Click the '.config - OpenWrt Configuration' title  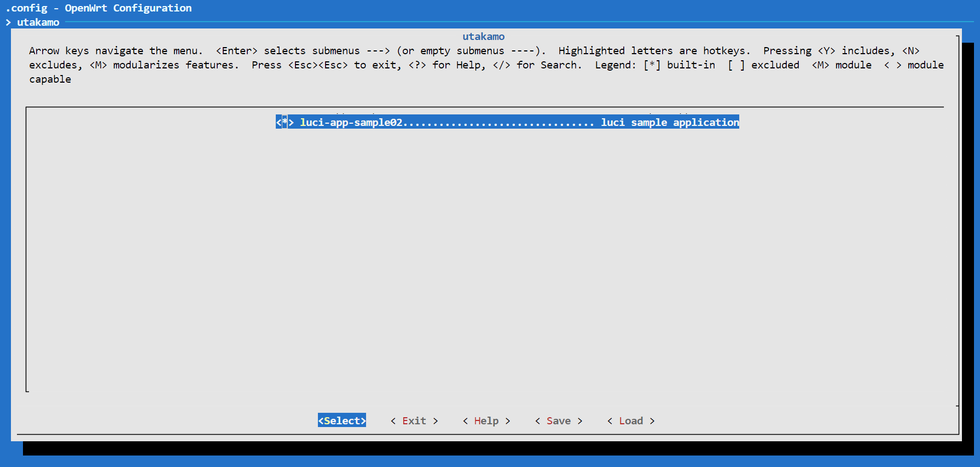[x=98, y=8]
